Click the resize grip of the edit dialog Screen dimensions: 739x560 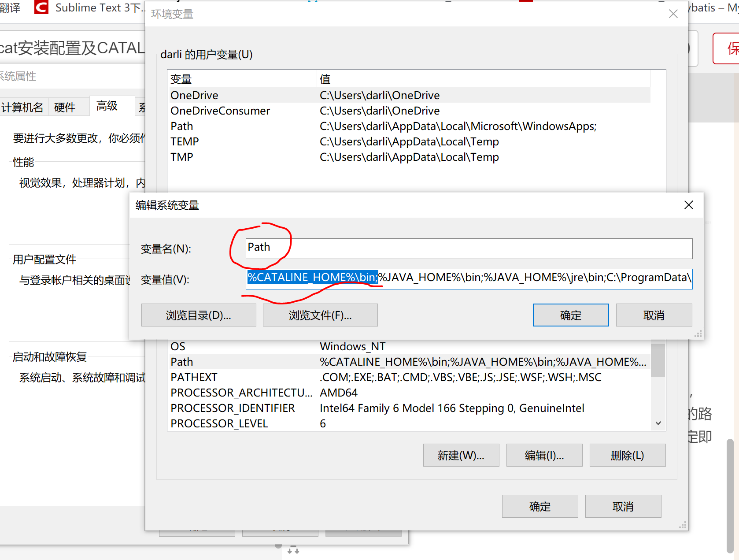pos(698,334)
